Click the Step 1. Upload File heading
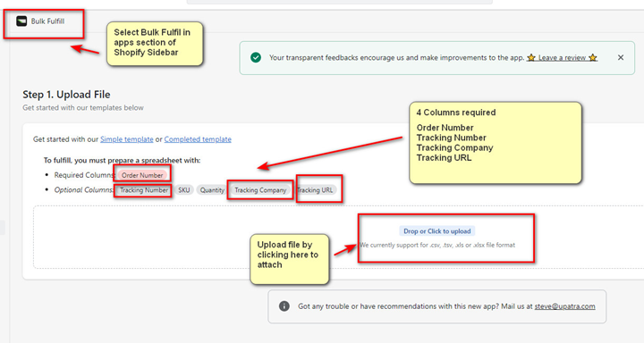 click(x=66, y=95)
